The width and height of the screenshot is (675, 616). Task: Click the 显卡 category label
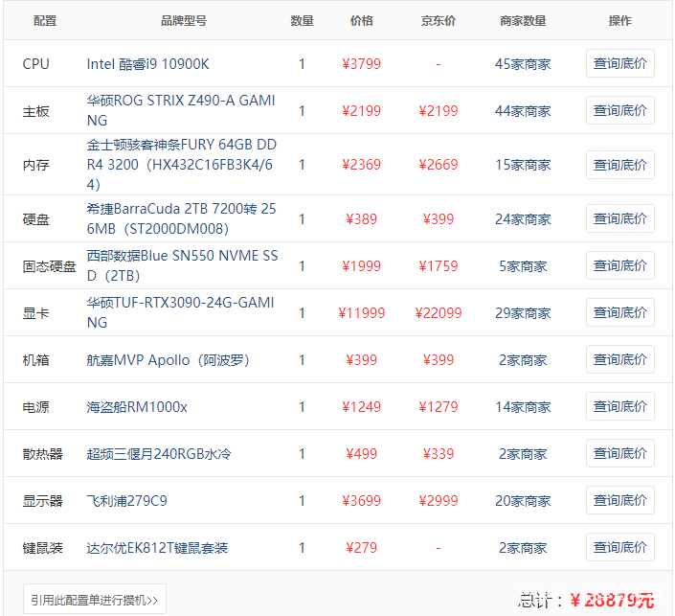point(35,313)
